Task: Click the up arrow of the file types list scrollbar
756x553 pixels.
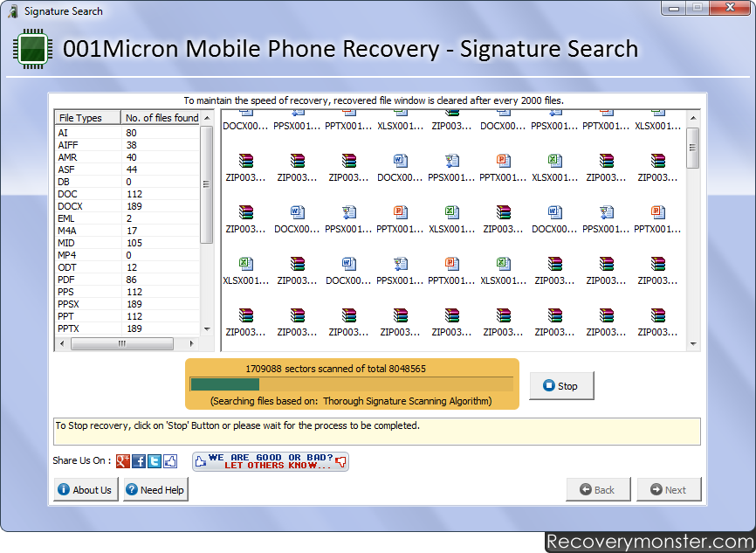Action: pos(207,118)
